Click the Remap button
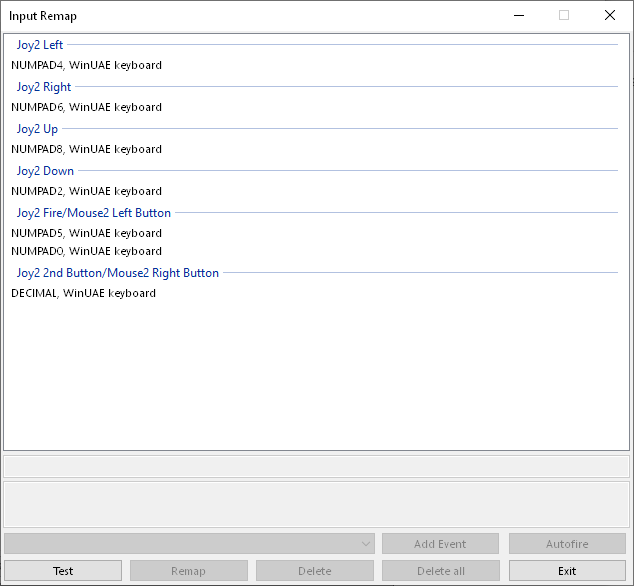 (x=189, y=571)
